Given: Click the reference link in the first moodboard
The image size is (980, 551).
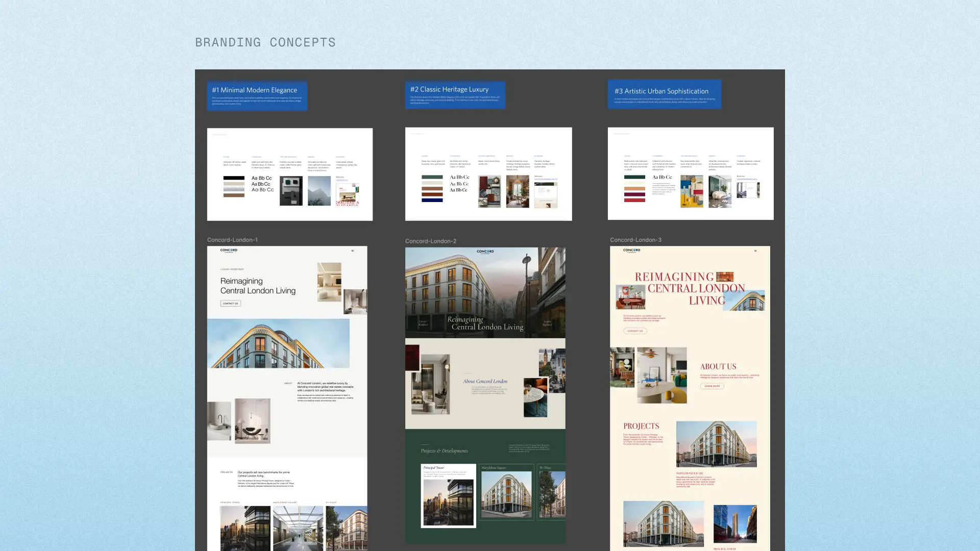Looking at the screenshot, I should 341,180.
